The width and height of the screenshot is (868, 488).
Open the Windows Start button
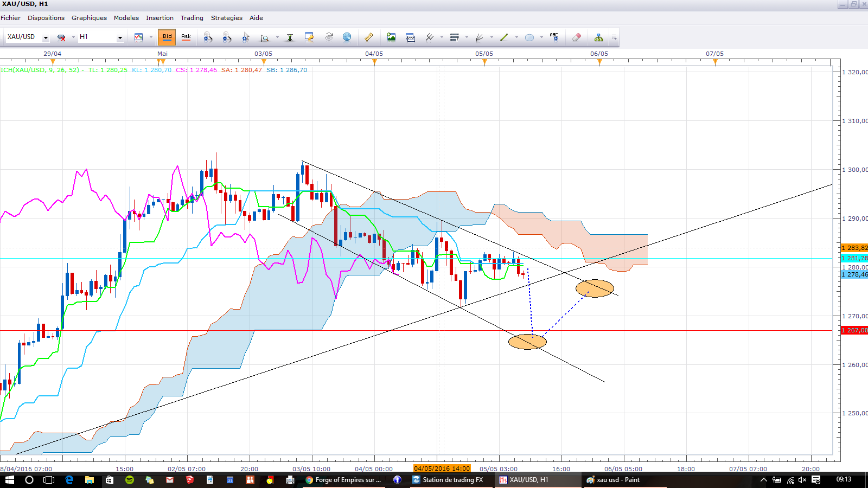pos(9,480)
